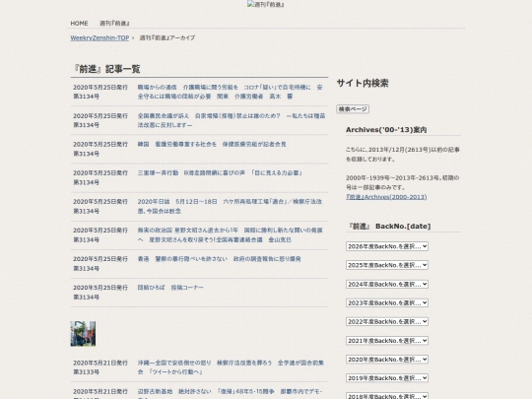Open the 無実の政治囚 星野文昭さん article link
The height and width of the screenshot is (399, 532).
tap(230, 235)
